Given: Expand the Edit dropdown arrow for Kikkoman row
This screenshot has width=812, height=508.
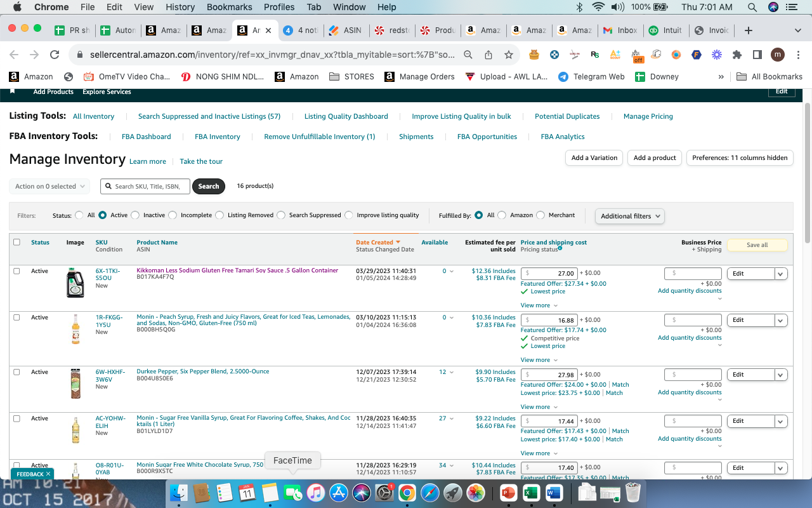Looking at the screenshot, I should (x=781, y=274).
